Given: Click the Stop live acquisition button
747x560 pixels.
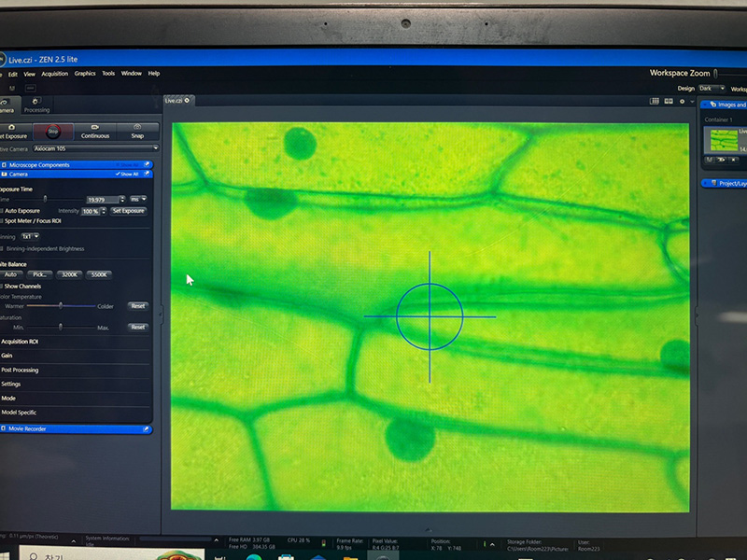Looking at the screenshot, I should [x=52, y=132].
